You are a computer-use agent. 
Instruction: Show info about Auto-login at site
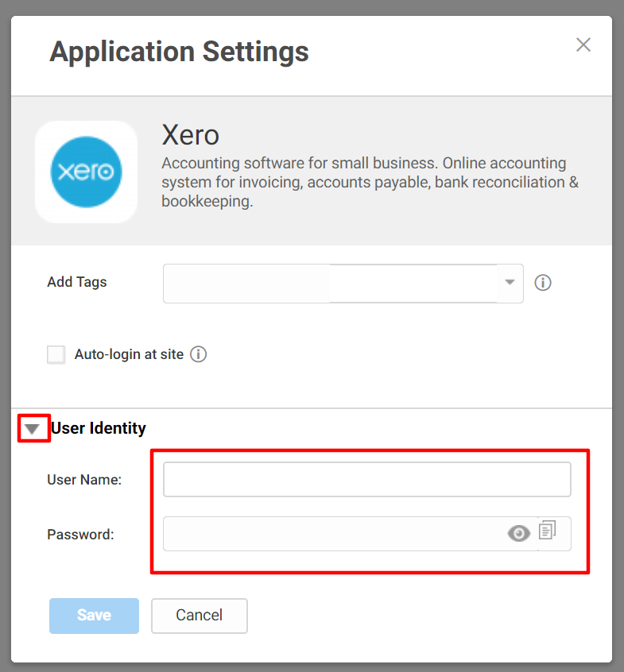[198, 354]
